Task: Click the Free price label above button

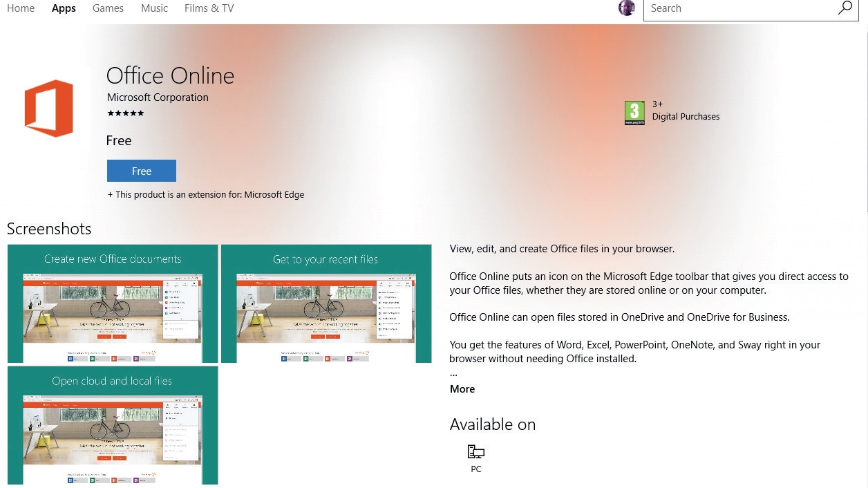Action: [119, 141]
